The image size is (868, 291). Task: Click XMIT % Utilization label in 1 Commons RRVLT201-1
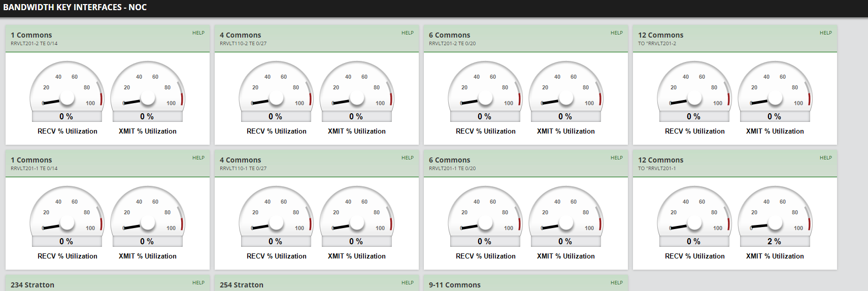click(148, 256)
